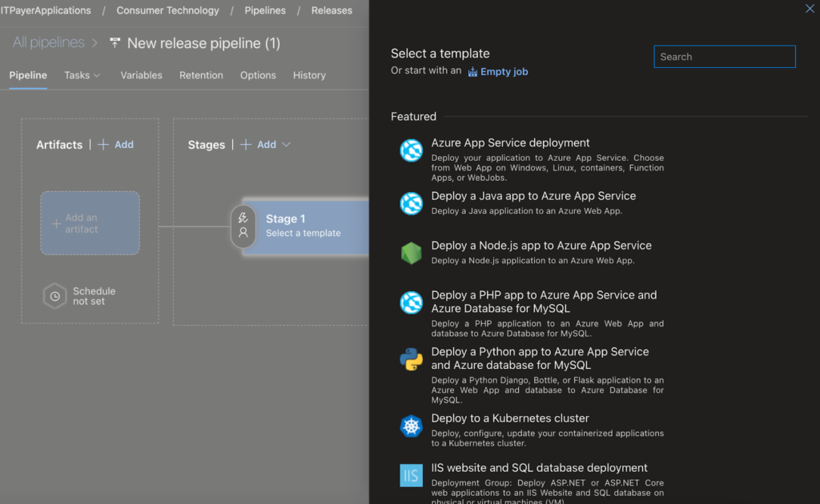Choose Deploy a Node.js app to Azure App Service
This screenshot has height=504, width=820.
point(541,246)
